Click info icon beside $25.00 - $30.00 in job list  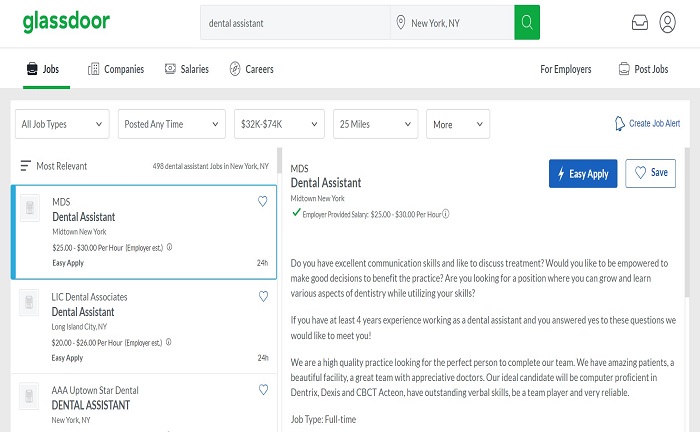(170, 247)
